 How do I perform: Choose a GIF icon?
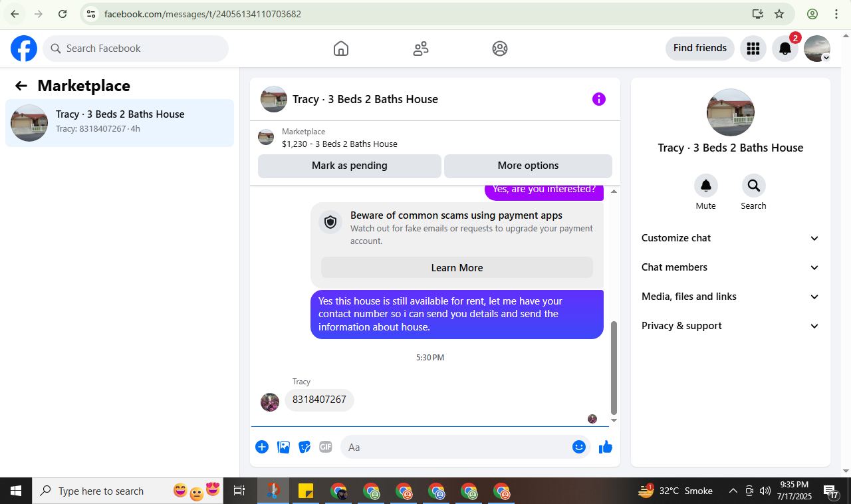point(325,447)
